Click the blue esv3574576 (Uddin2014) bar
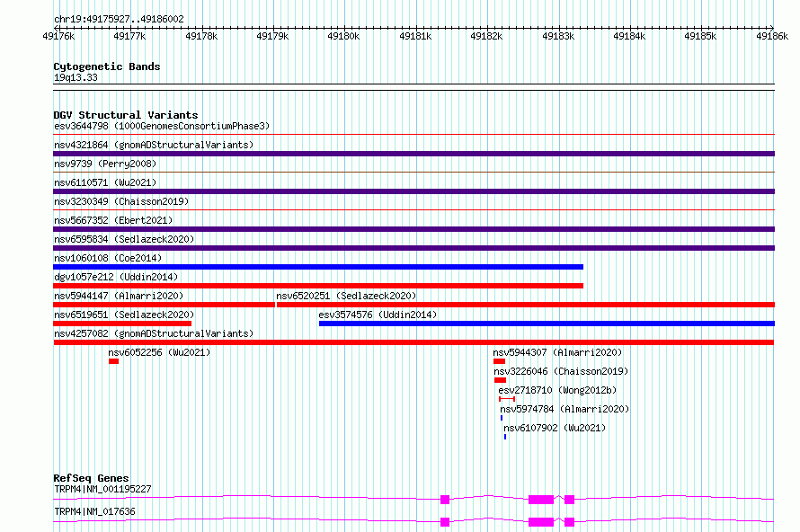Image resolution: width=800 pixels, height=532 pixels. (x=547, y=324)
